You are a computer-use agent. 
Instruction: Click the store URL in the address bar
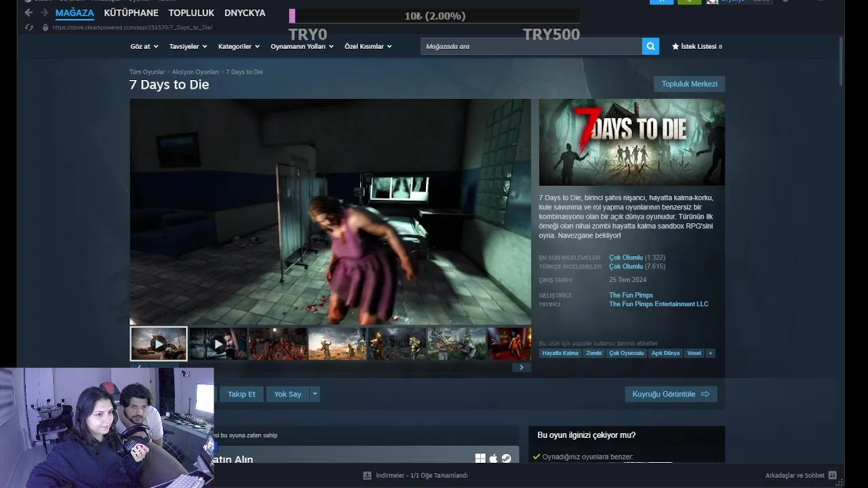tap(132, 27)
